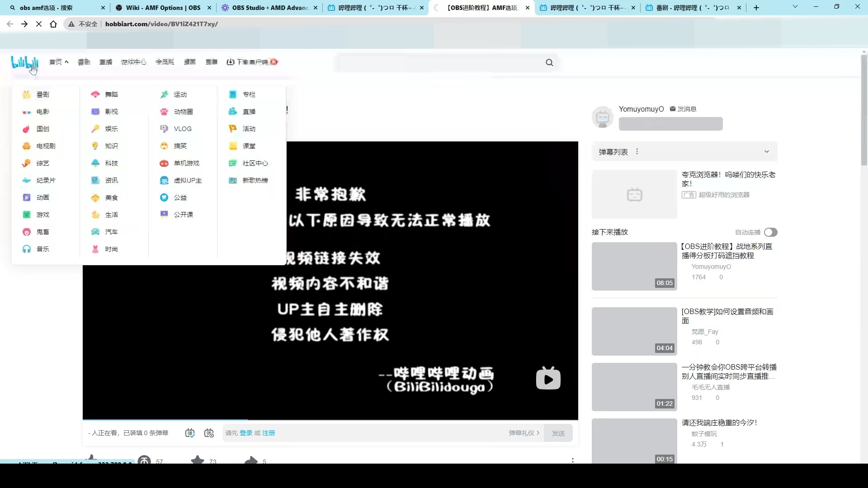This screenshot has width=868, height=488.
Task: Open the [OBS教学]如何设置音频和画面 video title
Action: click(727, 316)
